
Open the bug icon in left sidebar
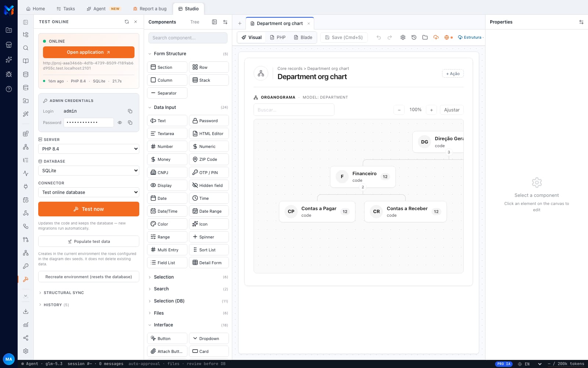point(9,74)
